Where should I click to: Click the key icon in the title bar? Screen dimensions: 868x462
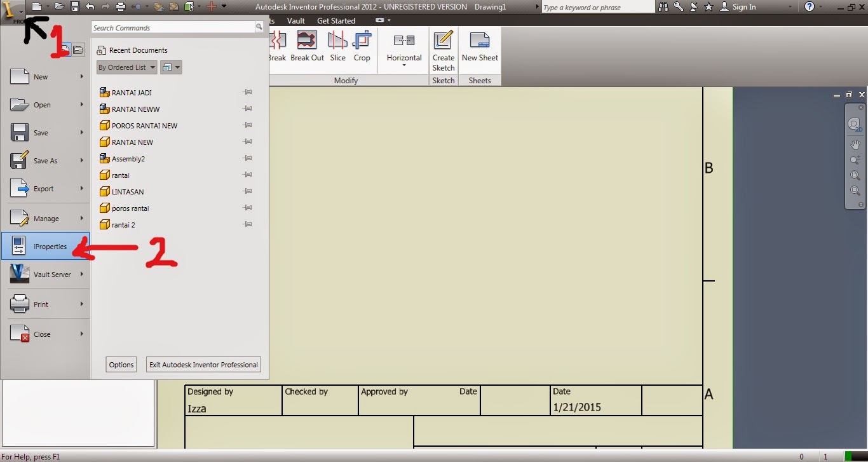point(679,6)
